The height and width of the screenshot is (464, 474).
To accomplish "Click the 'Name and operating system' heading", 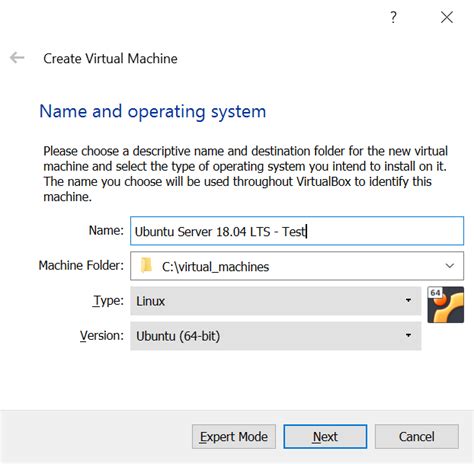I will click(x=153, y=112).
